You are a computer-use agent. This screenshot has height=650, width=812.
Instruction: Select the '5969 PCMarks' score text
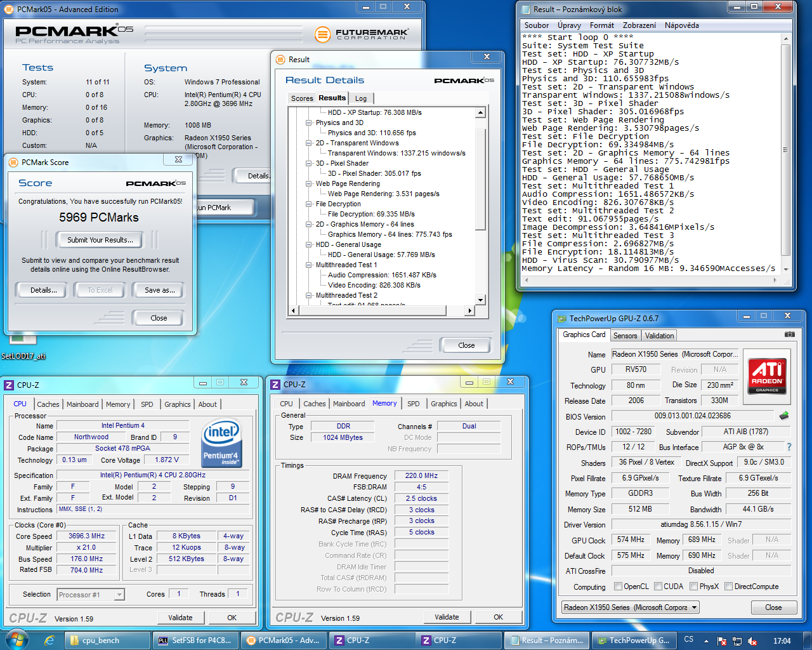99,217
